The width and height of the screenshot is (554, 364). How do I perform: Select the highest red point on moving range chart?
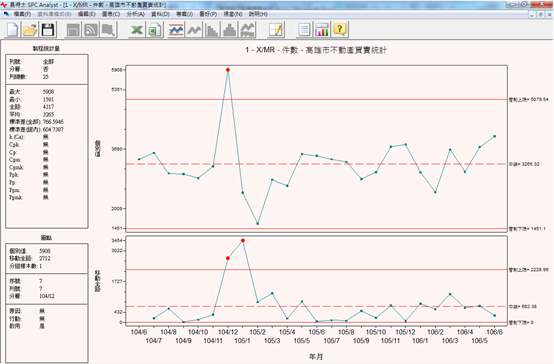[243, 241]
